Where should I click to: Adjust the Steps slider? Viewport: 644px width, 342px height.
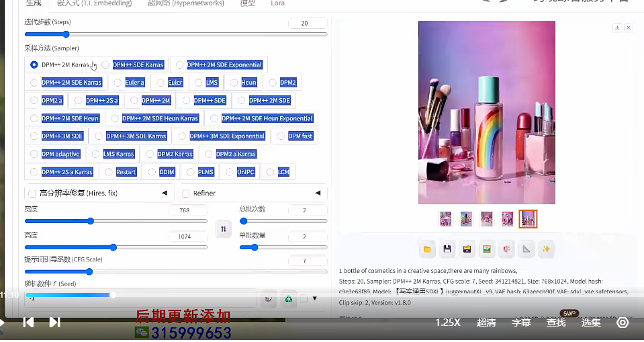[176, 34]
